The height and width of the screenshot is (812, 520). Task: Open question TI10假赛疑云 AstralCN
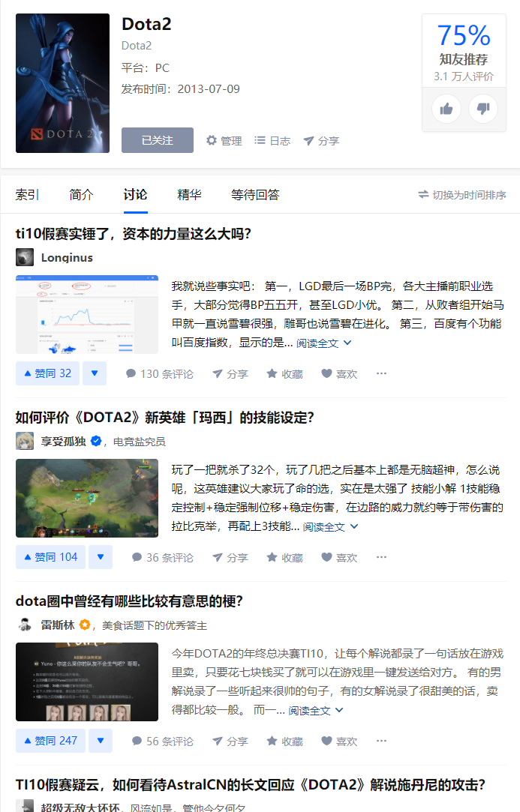pos(251,785)
